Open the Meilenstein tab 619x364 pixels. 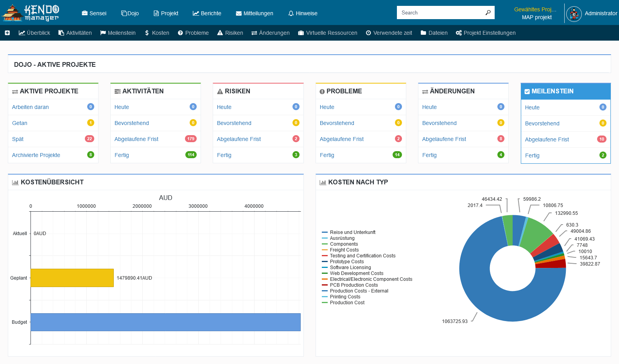click(x=118, y=33)
